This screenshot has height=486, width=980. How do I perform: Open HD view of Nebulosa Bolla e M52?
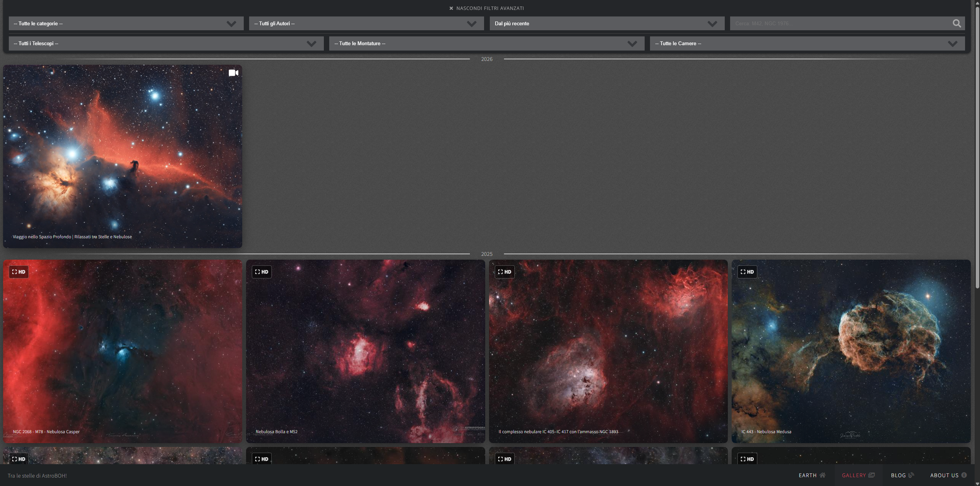point(261,272)
